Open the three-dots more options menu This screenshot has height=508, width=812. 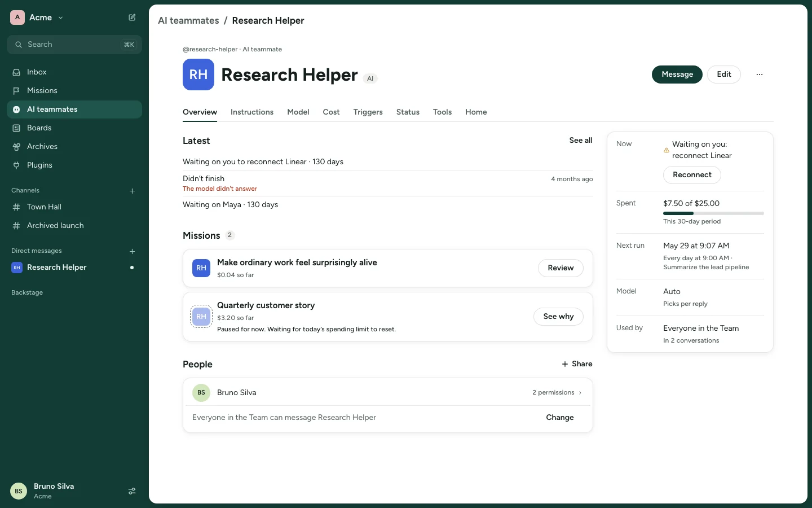(x=760, y=75)
